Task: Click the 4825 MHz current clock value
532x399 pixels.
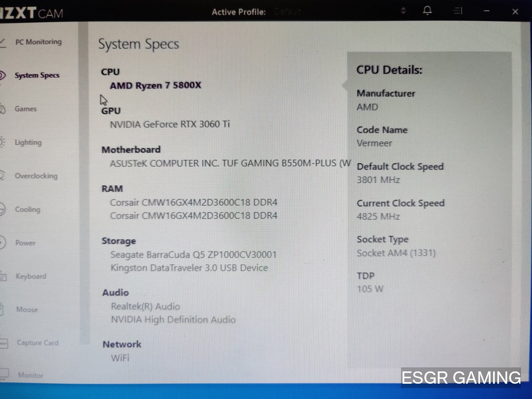Action: pos(378,216)
